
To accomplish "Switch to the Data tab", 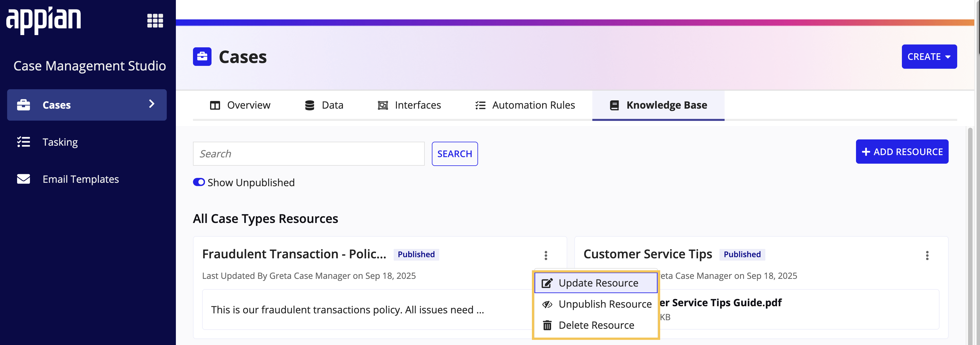I will tap(324, 105).
